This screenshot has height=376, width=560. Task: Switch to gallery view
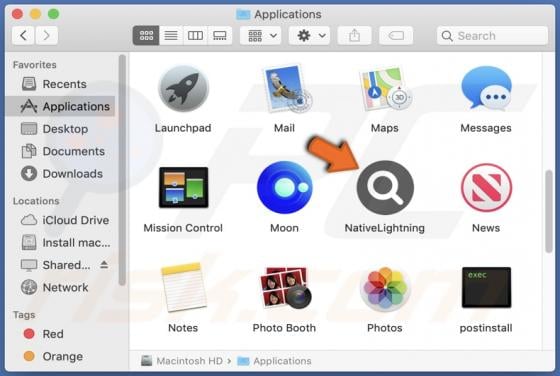219,35
